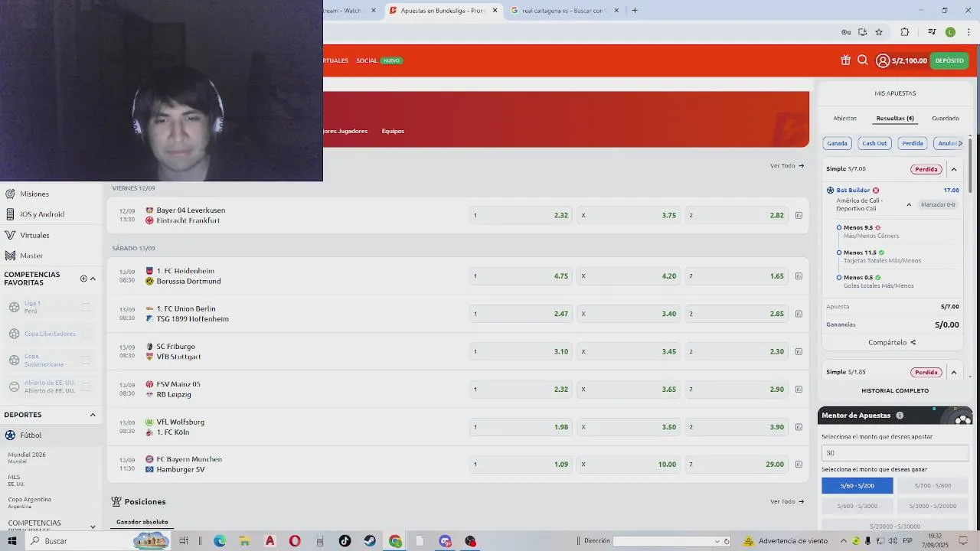
Task: Select the S/60 - S/200 winnings range
Action: [857, 486]
